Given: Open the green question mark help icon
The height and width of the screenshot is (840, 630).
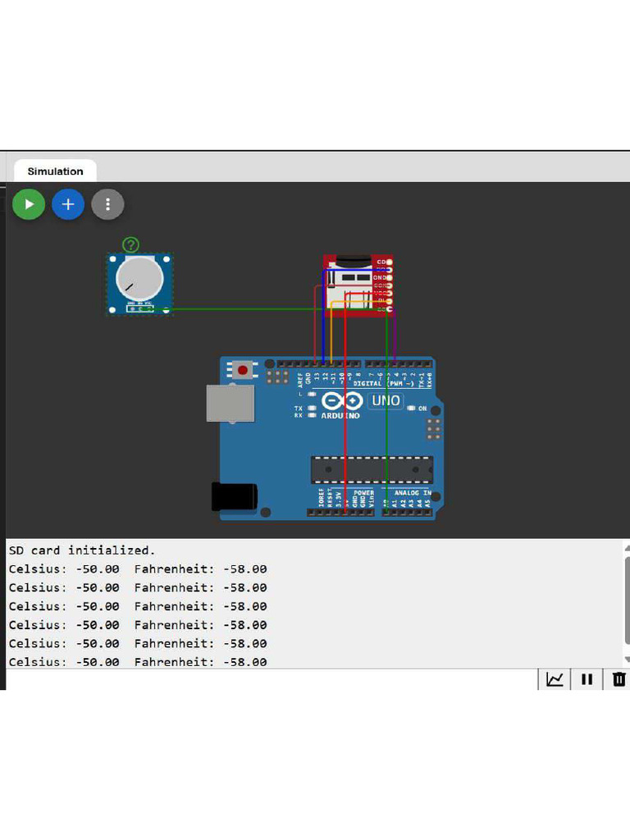Looking at the screenshot, I should pos(130,244).
